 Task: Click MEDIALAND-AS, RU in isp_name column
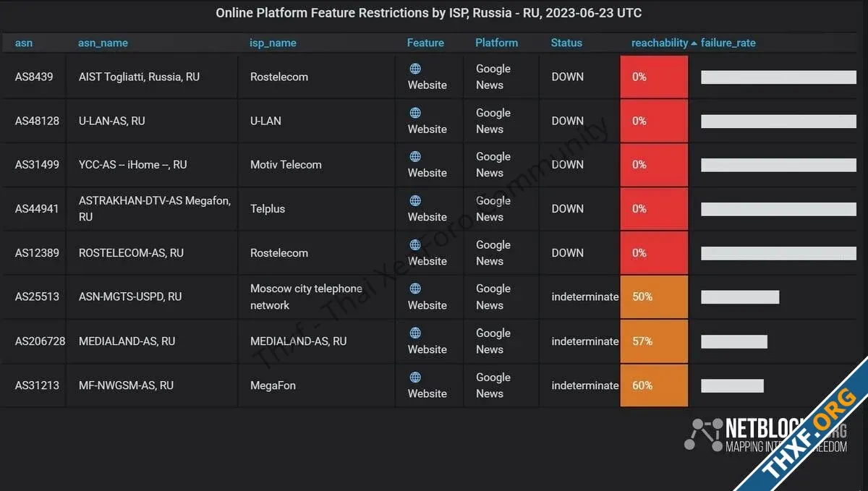point(298,341)
